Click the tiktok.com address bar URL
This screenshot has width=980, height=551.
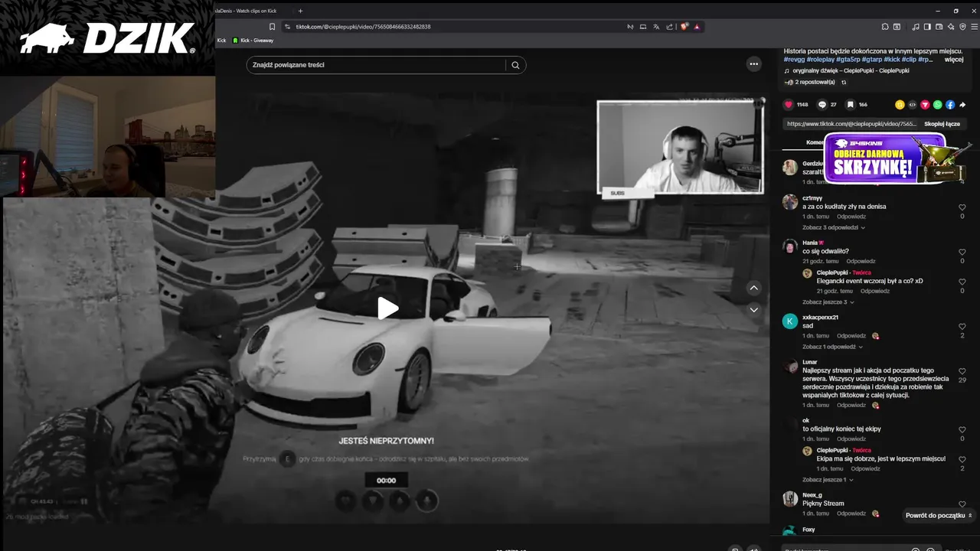click(x=363, y=27)
